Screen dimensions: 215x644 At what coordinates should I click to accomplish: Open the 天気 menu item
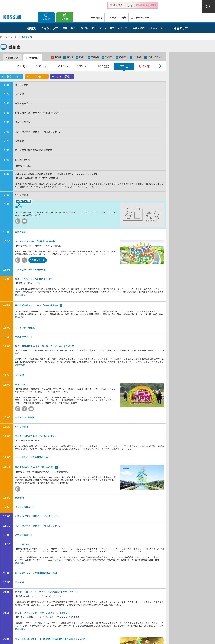(x=124, y=18)
